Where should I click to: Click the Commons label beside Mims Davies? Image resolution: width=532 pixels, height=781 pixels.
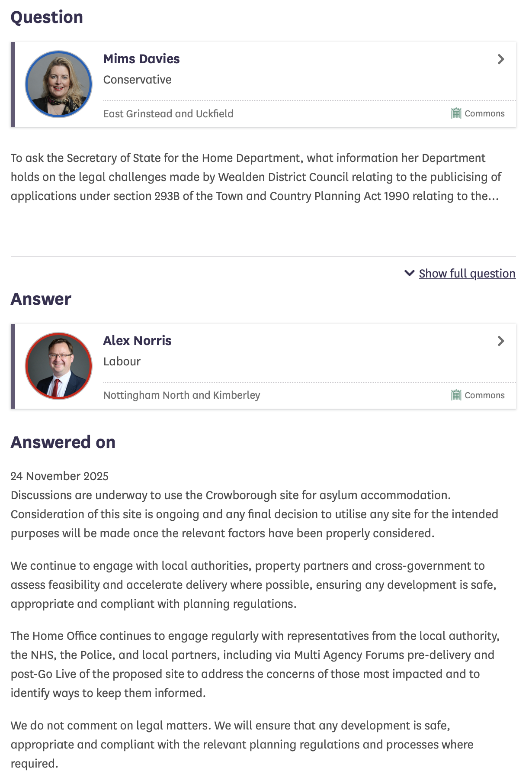pos(484,113)
